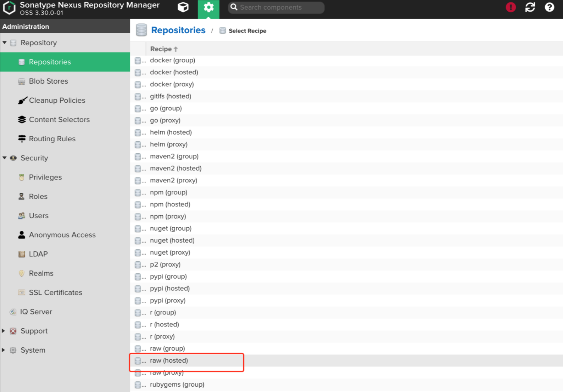This screenshot has width=563, height=392.
Task: Click the Roles icon
Action: [22, 197]
